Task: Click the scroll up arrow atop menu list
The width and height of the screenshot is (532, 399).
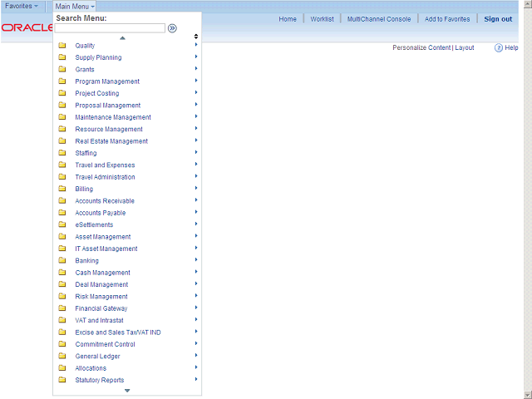Action: coord(122,38)
